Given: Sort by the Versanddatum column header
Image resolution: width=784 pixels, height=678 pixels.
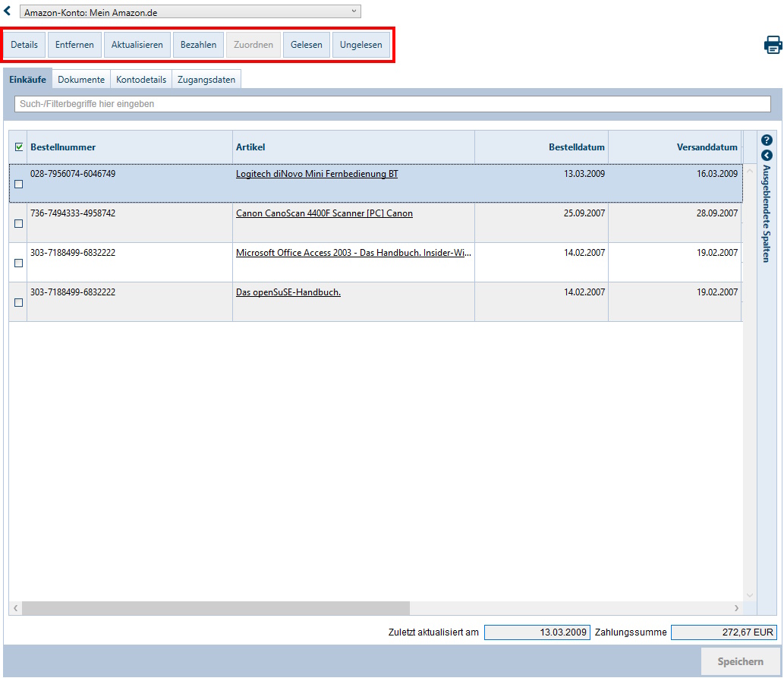Looking at the screenshot, I should pos(675,147).
